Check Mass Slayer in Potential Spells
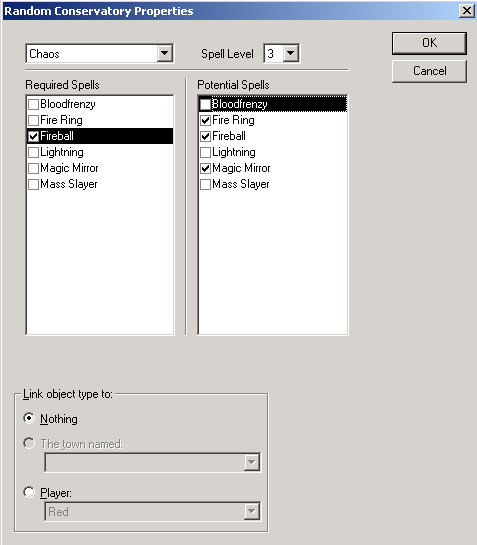Screen dimensions: 477x545 point(205,184)
